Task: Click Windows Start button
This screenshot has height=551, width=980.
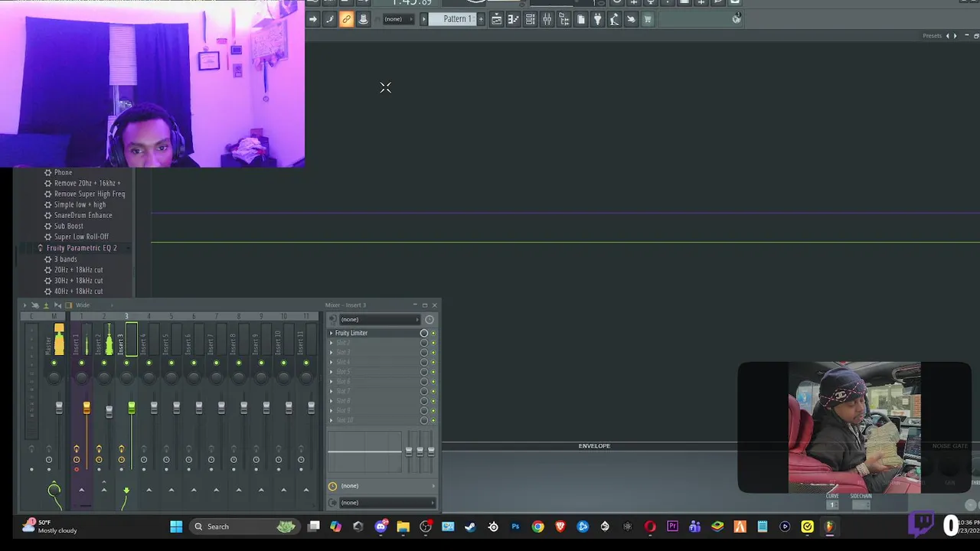Action: (176, 527)
